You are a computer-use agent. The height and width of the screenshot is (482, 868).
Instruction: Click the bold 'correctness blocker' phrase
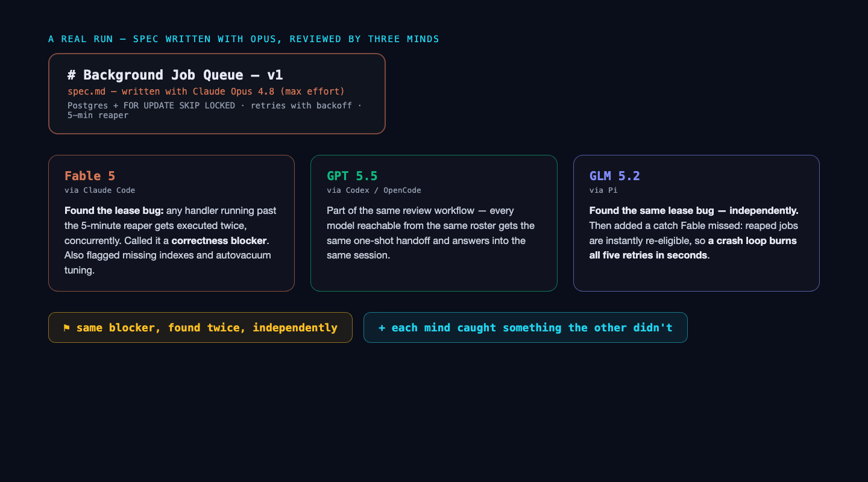pos(219,240)
